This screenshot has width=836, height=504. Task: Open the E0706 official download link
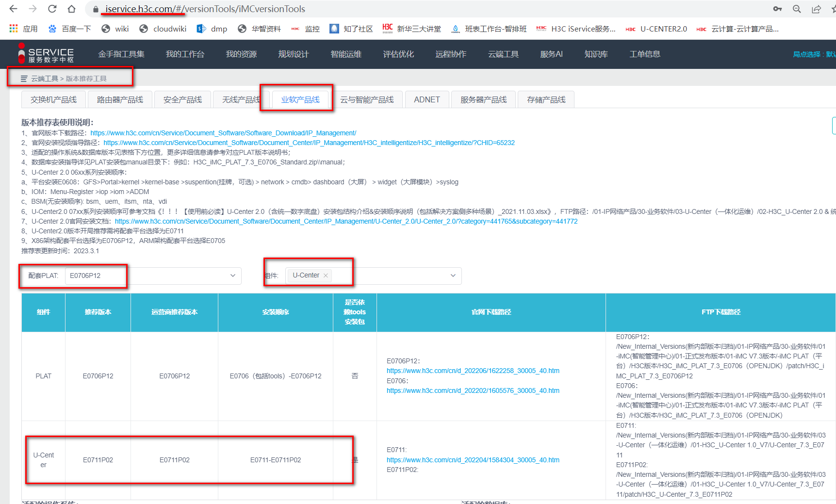point(473,390)
